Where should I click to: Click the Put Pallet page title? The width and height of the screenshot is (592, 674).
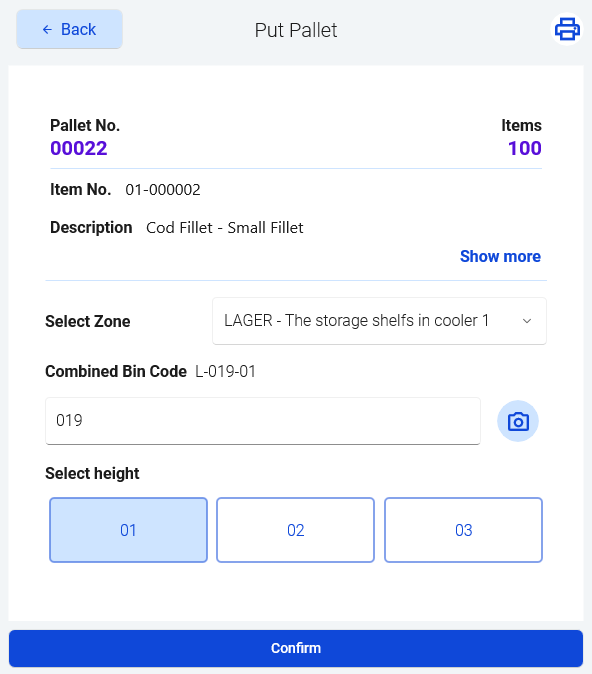296,30
